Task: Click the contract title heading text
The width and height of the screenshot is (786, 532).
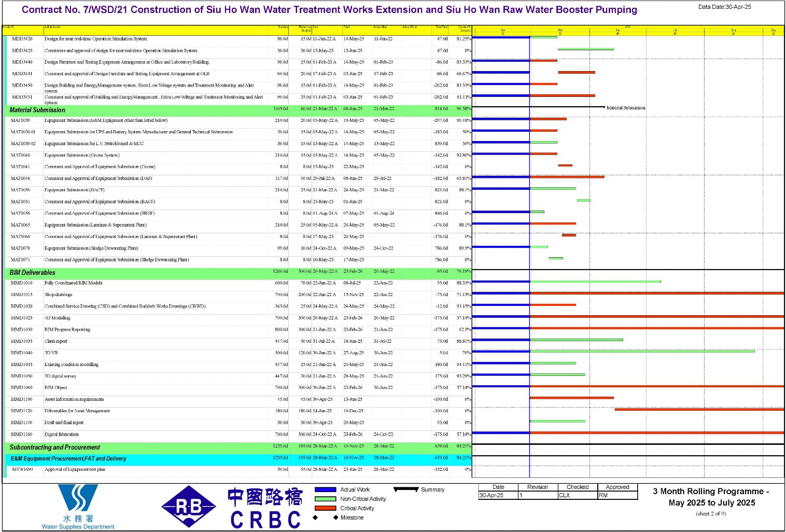Action: pyautogui.click(x=329, y=10)
